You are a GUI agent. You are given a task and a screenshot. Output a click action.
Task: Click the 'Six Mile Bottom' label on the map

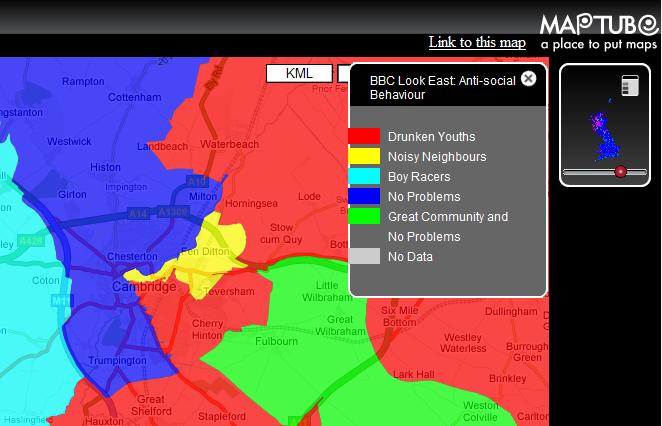click(x=399, y=316)
